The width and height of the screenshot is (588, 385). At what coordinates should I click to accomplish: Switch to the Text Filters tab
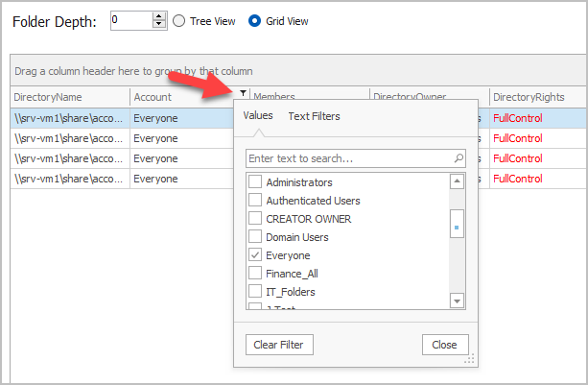click(314, 116)
